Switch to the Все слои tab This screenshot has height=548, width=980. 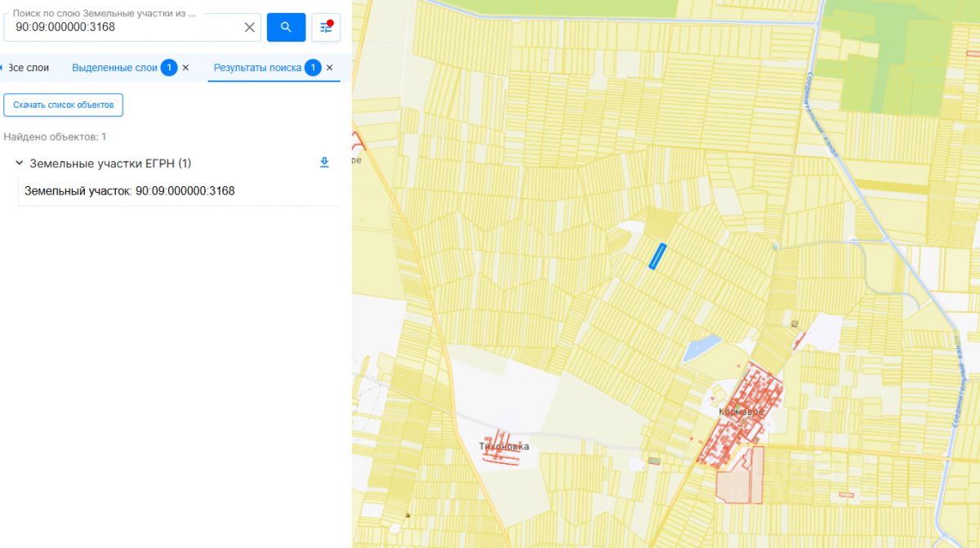pos(28,68)
